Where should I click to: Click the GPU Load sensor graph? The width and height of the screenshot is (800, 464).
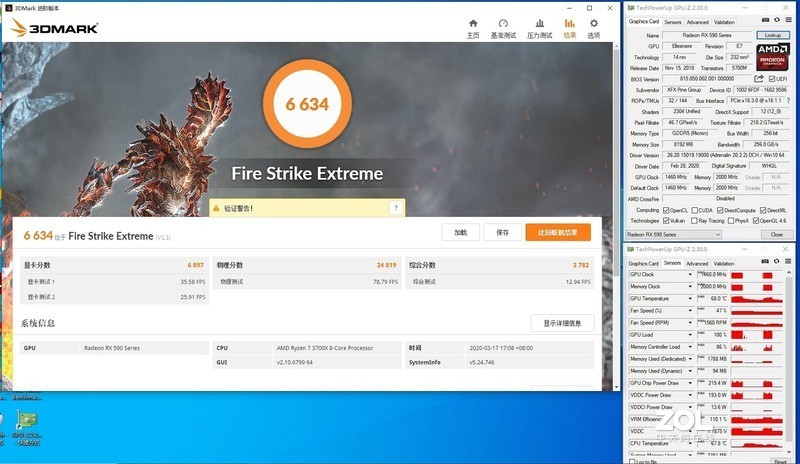point(757,335)
